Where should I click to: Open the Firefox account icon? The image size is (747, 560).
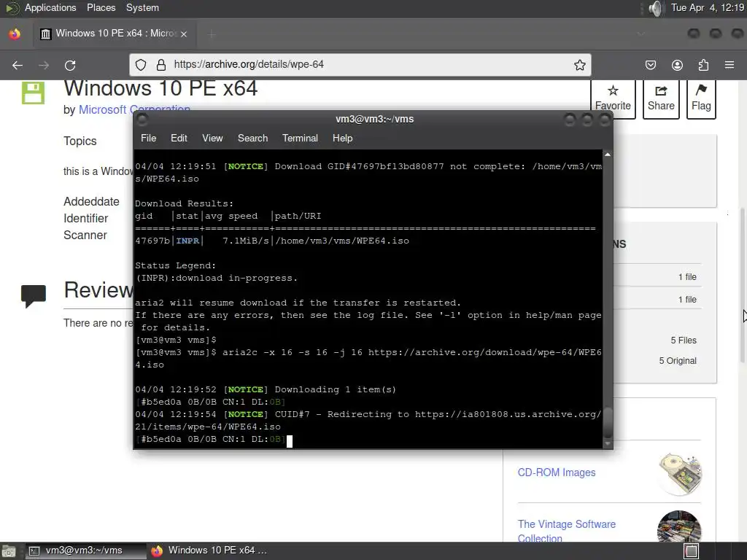(677, 65)
